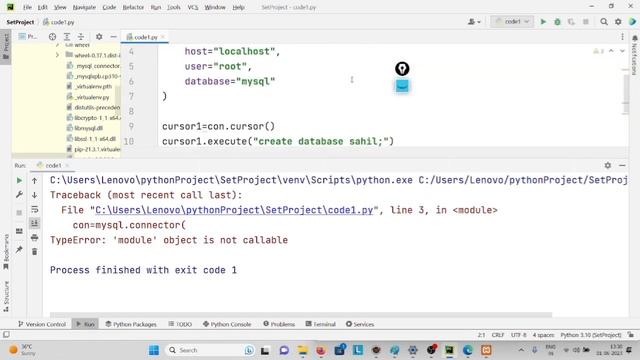Open Terminal tool window
Viewport: 640px width, 360px height.
point(320,324)
